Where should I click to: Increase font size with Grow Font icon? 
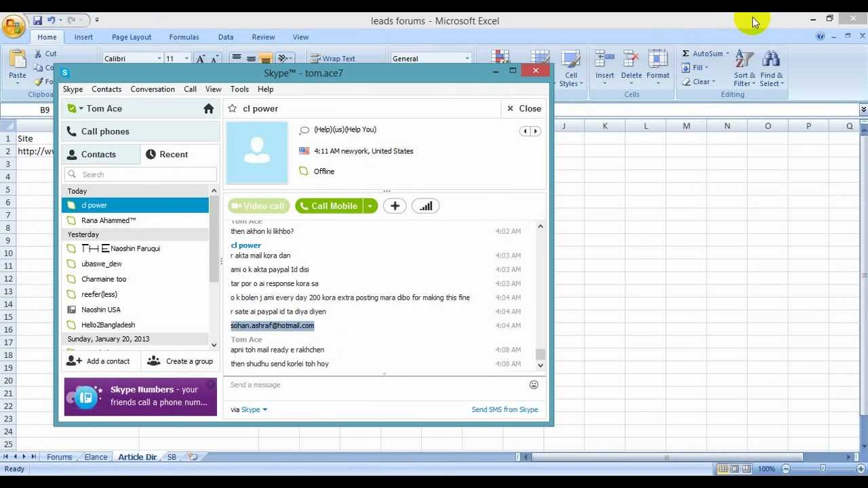tap(201, 59)
